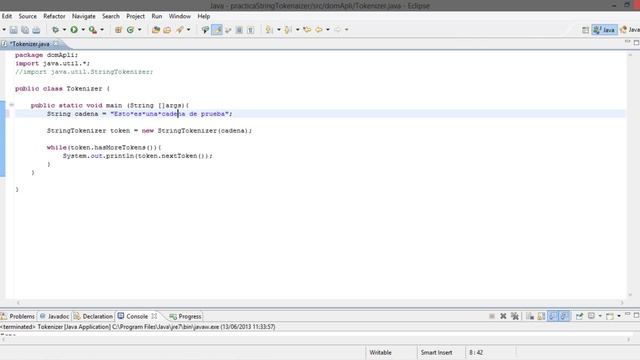Close the Console view tab
640x360 pixels.
(x=154, y=316)
